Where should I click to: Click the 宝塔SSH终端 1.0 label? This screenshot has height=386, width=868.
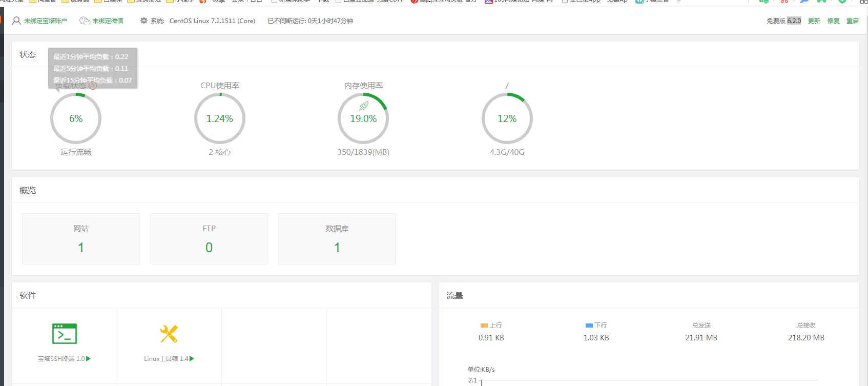pos(61,359)
